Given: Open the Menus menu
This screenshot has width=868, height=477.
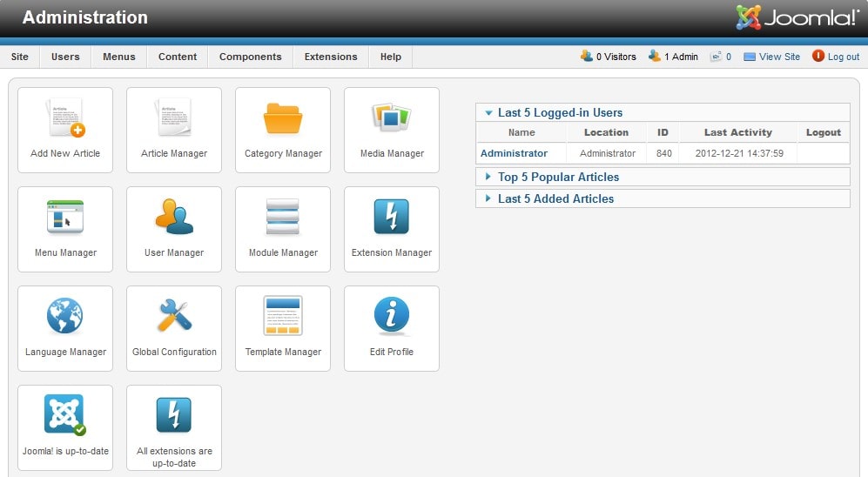Looking at the screenshot, I should click(x=119, y=57).
